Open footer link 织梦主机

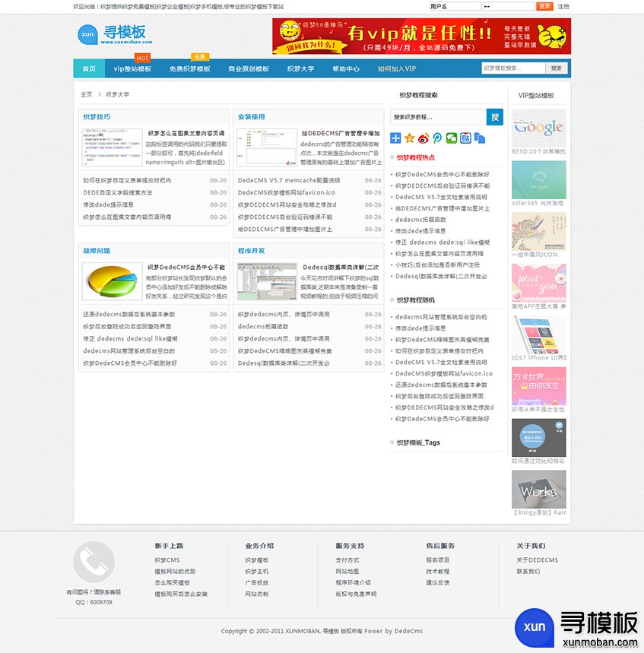256,572
